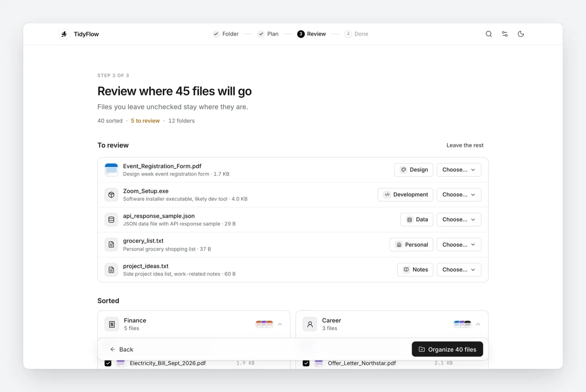
Task: Click the TidyFlow logo icon
Action: pyautogui.click(x=64, y=34)
